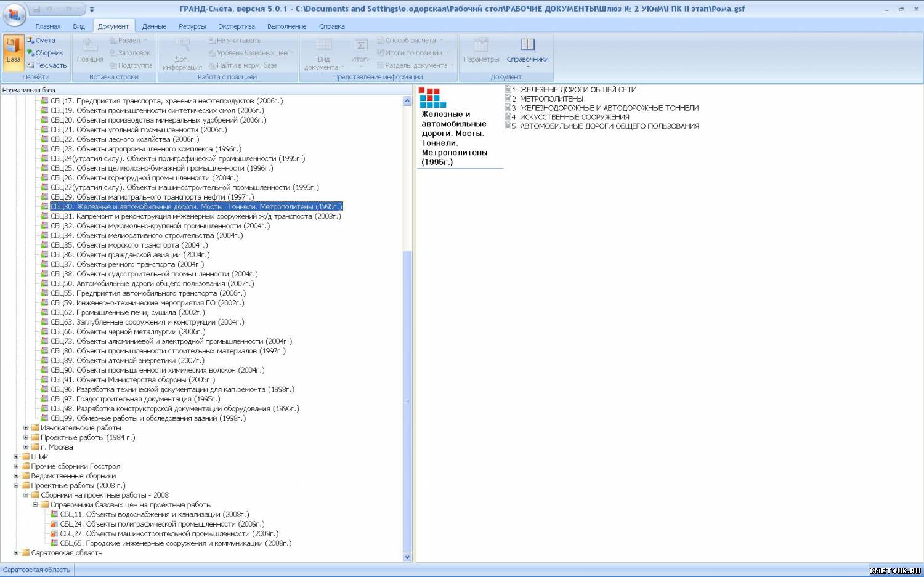This screenshot has height=577, width=924.
Task: Collapse the Проектные работы (2008 г.) node
Action: 16,486
